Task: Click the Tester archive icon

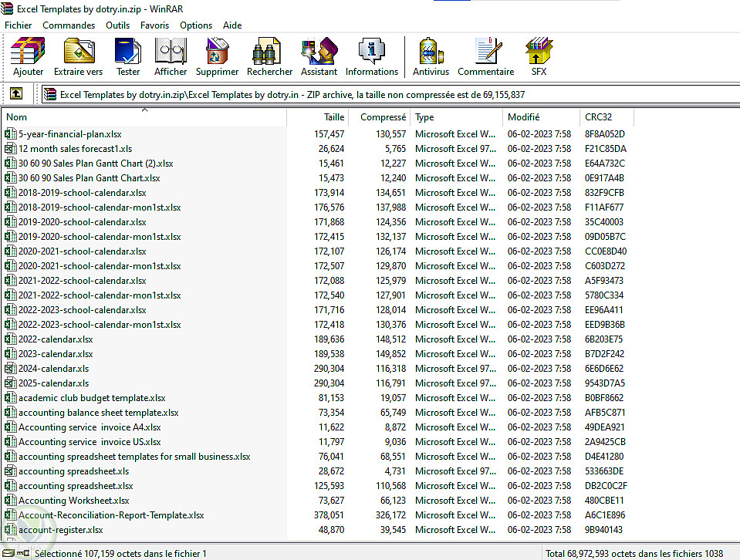Action: pyautogui.click(x=128, y=51)
